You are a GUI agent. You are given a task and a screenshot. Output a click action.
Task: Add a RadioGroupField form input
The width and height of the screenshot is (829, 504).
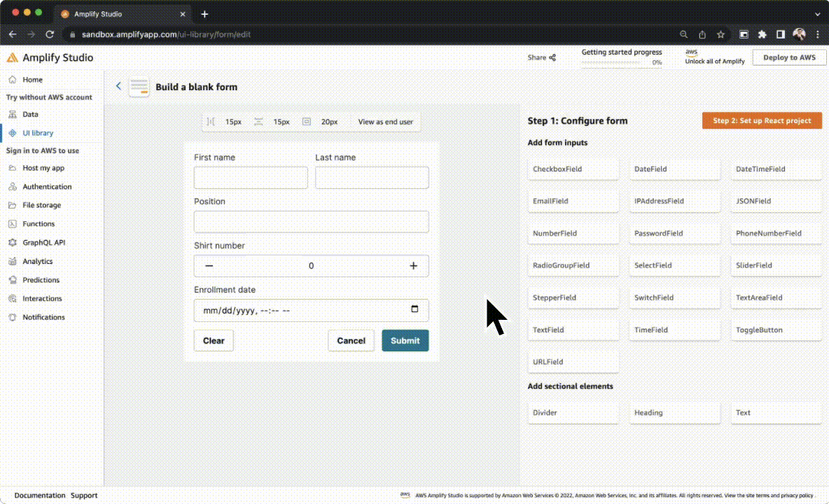572,265
